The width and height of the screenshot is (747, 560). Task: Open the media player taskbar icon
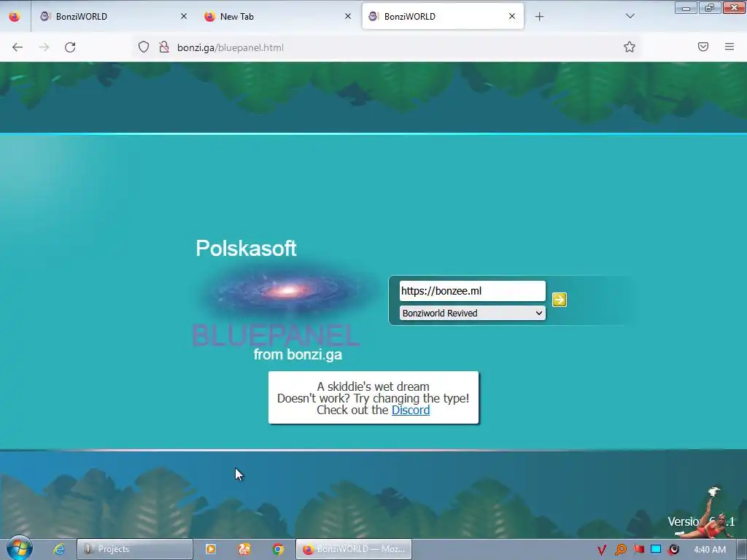click(x=211, y=549)
